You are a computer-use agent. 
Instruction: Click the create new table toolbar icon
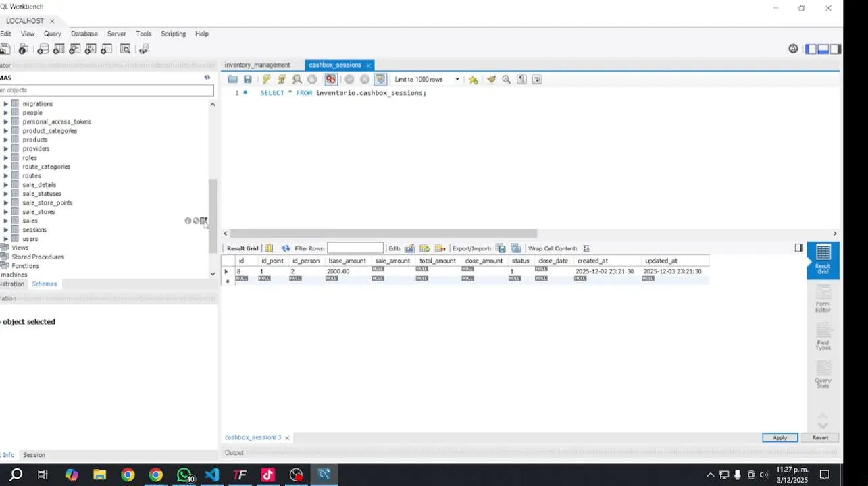[x=59, y=49]
